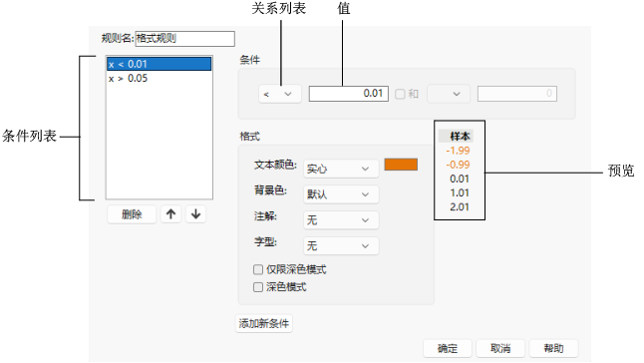
Task: Click the preview value 2.01
Action: [x=460, y=207]
